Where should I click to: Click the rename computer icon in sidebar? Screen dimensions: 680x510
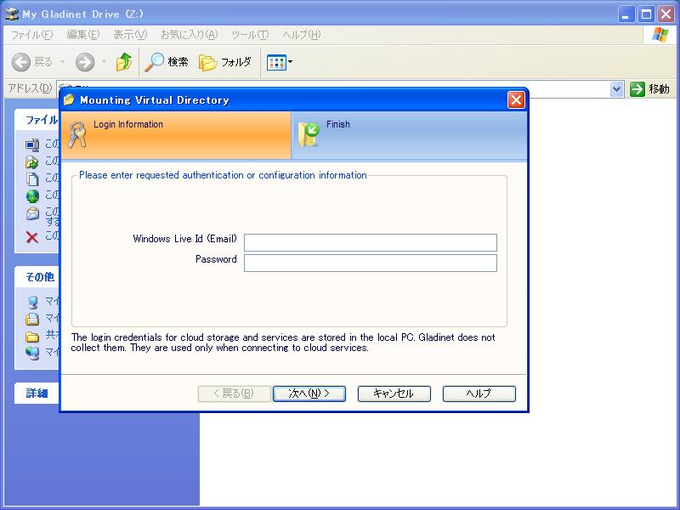[32, 145]
